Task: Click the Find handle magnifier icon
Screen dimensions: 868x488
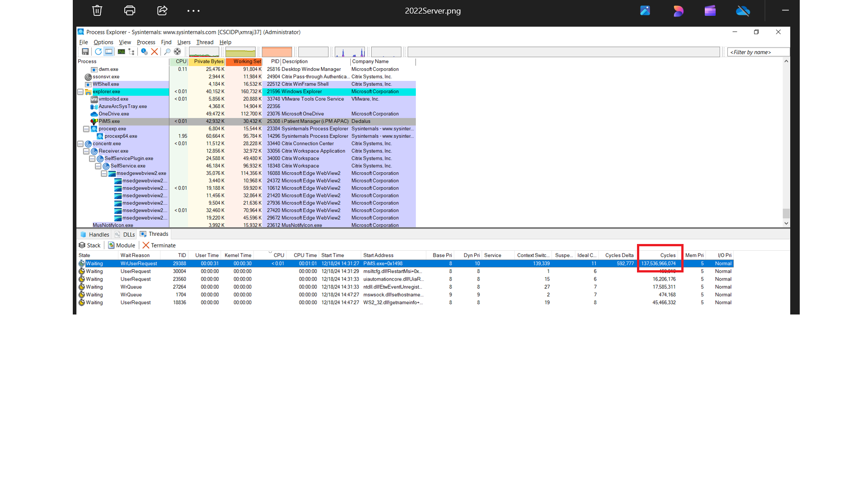Action: click(167, 52)
